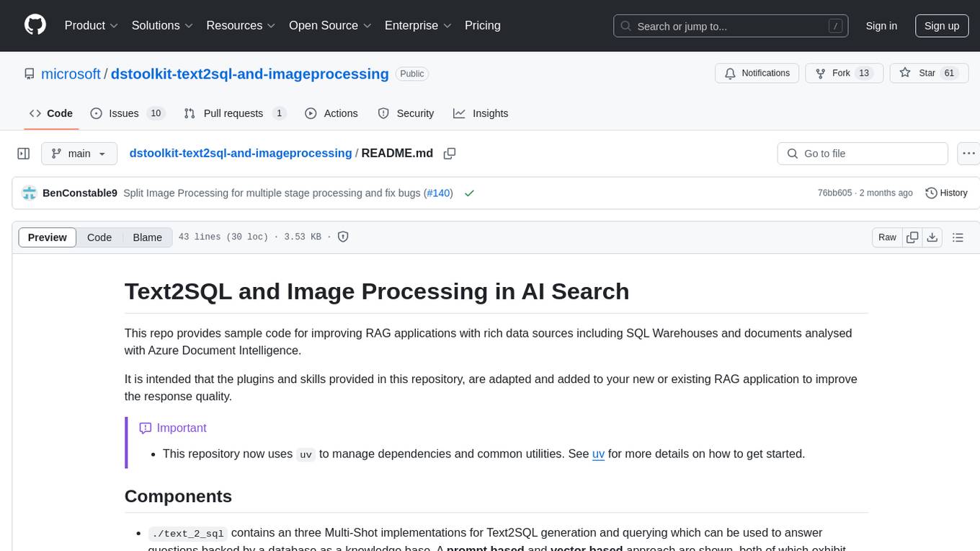
Task: Switch to the Issues tab
Action: (x=128, y=113)
